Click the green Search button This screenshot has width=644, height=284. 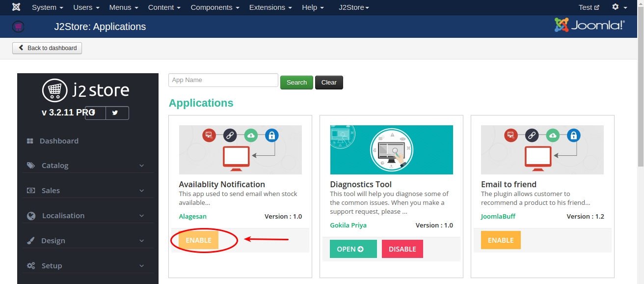pyautogui.click(x=296, y=83)
